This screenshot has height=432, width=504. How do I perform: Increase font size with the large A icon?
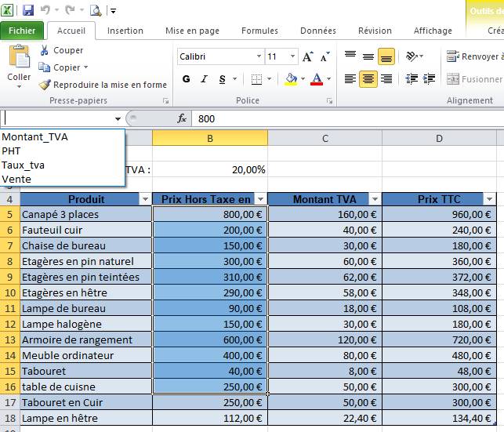pyautogui.click(x=307, y=57)
